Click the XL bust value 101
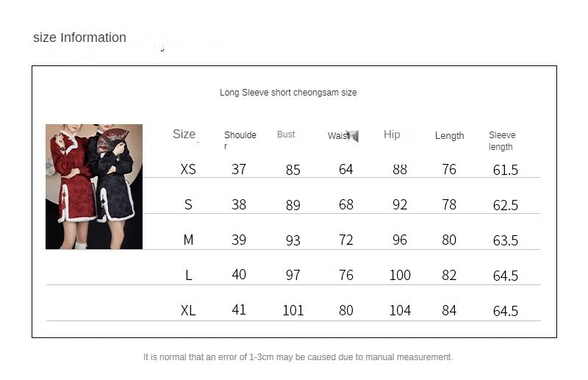 tap(293, 311)
